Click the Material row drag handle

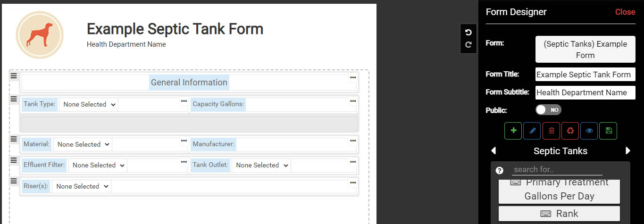tap(14, 140)
